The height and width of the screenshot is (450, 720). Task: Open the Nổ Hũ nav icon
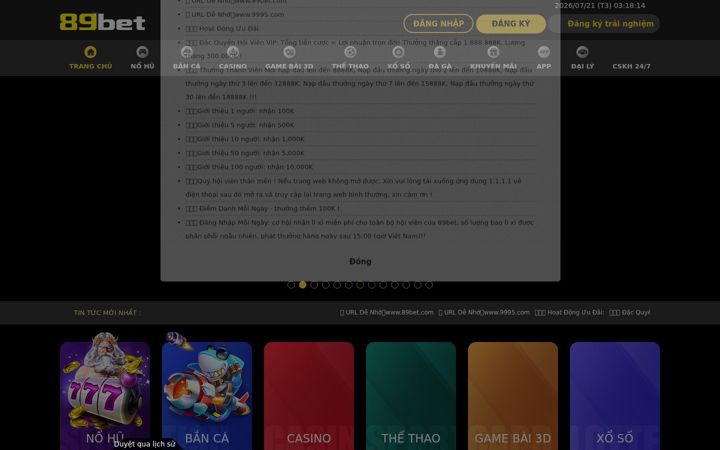coord(142,52)
